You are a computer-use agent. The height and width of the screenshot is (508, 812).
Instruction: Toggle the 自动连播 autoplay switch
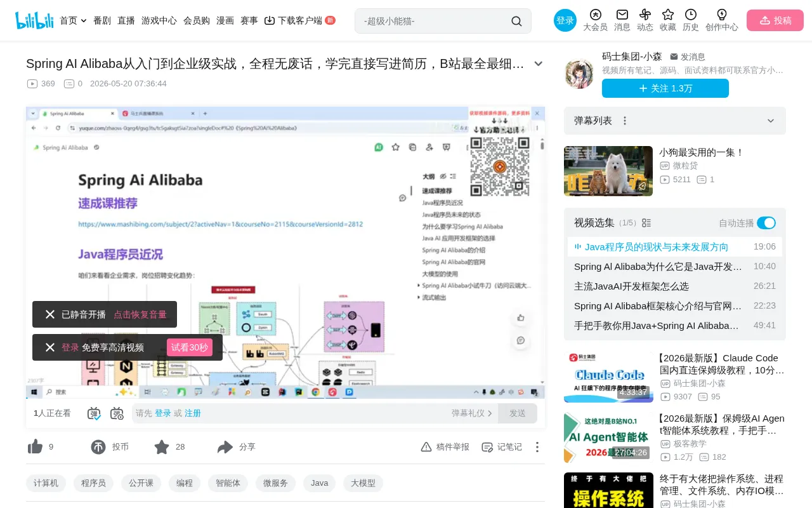click(x=766, y=223)
